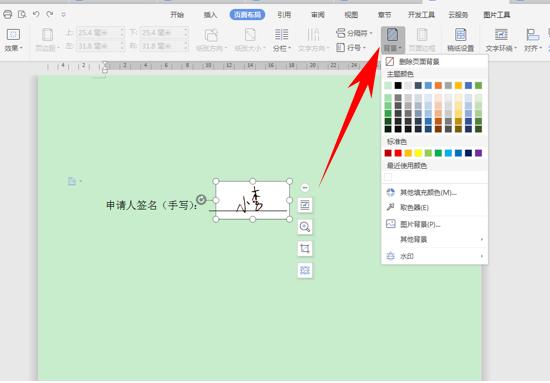
Task: Open the quick access toolbar customize arrow
Action: click(63, 15)
